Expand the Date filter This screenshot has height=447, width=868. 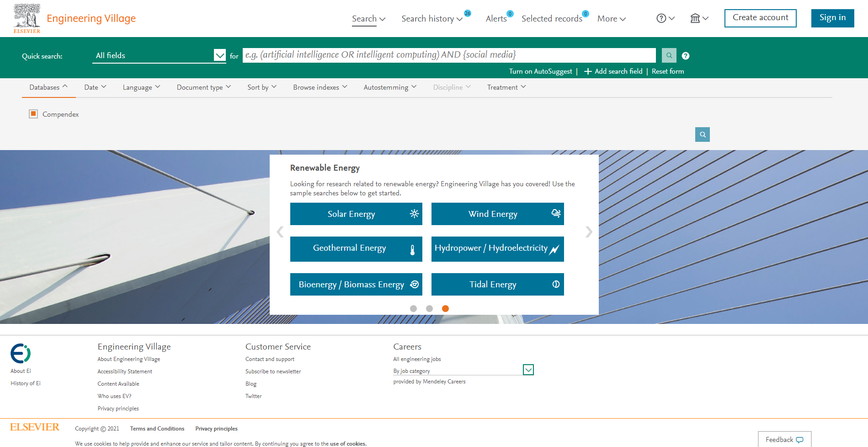[95, 87]
